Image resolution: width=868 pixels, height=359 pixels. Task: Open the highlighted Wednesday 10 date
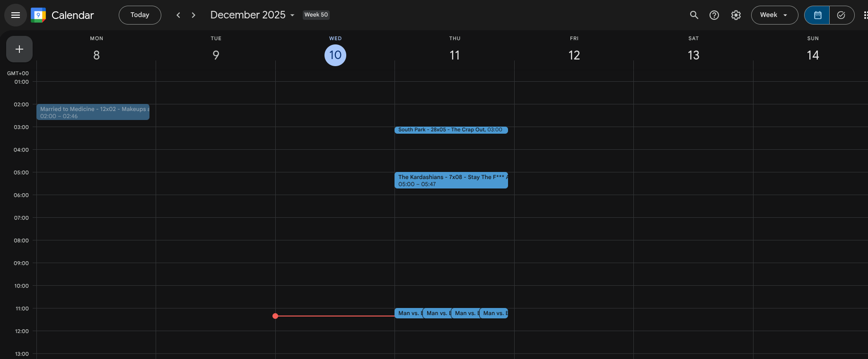tap(335, 55)
